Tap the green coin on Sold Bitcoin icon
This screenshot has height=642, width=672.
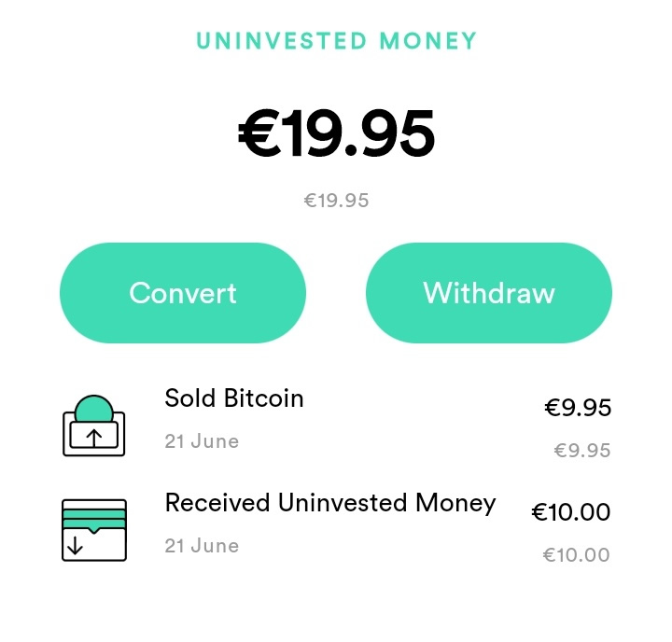[x=94, y=407]
